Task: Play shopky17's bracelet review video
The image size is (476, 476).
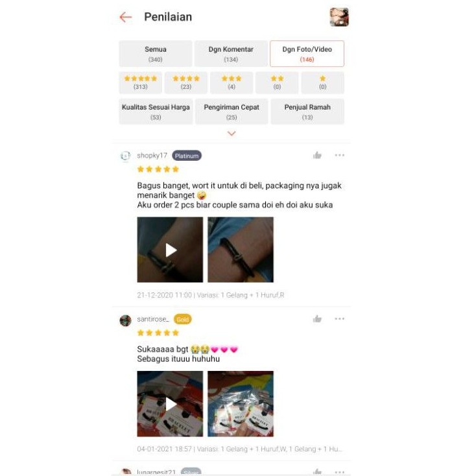Action: pos(170,250)
